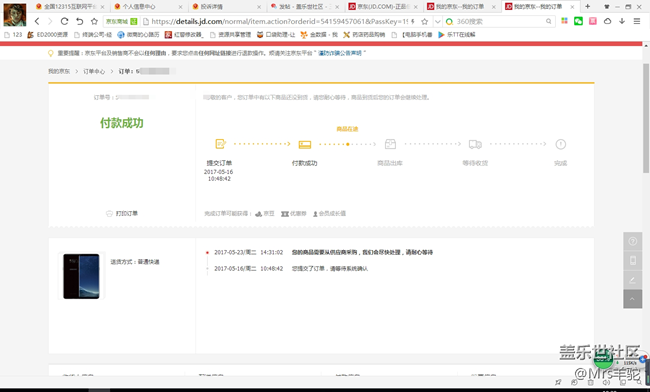This screenshot has height=392, width=650.
Task: Click the 商品出库 box step icon
Action: [390, 144]
